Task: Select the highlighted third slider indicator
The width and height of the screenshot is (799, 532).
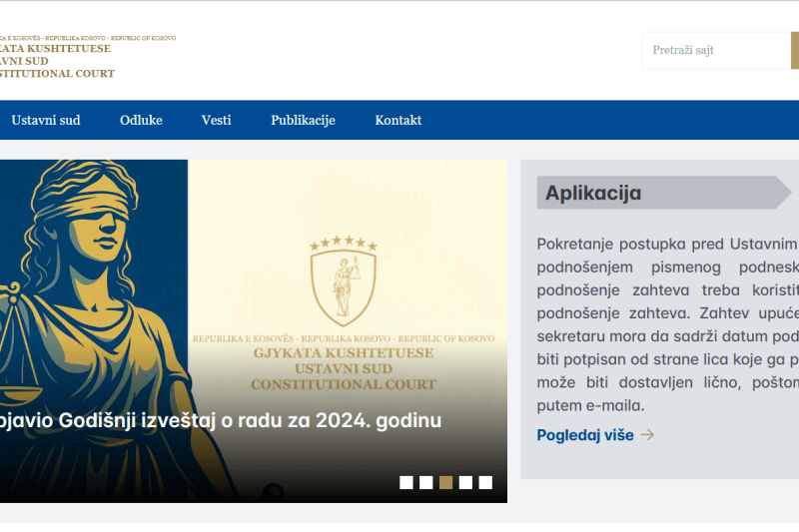Action: coord(445,483)
